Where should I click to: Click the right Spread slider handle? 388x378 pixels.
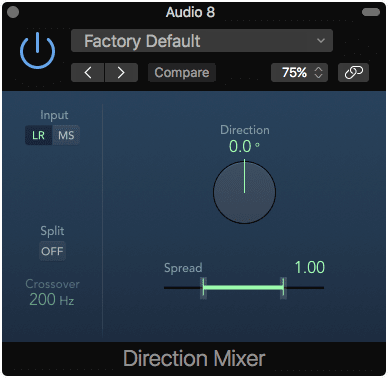click(x=283, y=288)
